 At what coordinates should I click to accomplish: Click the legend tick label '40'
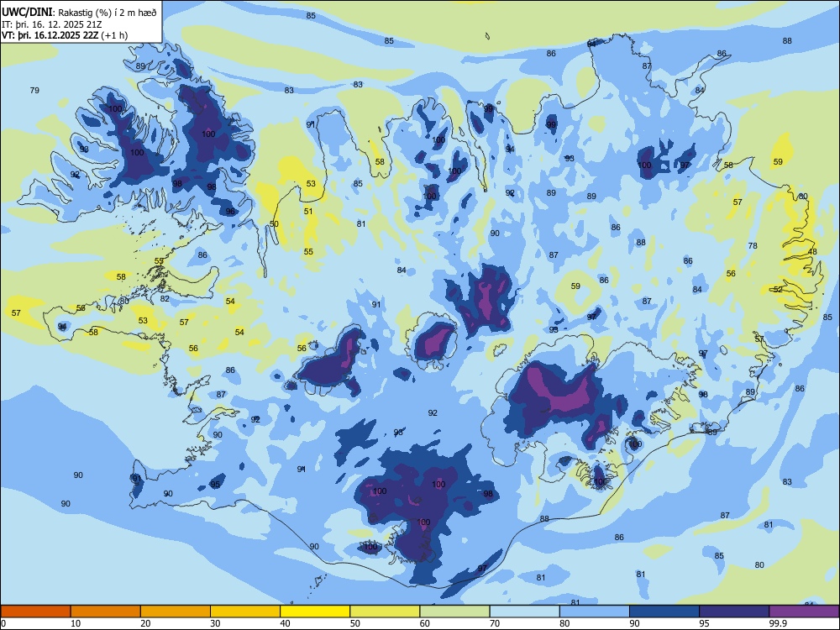tap(285, 623)
